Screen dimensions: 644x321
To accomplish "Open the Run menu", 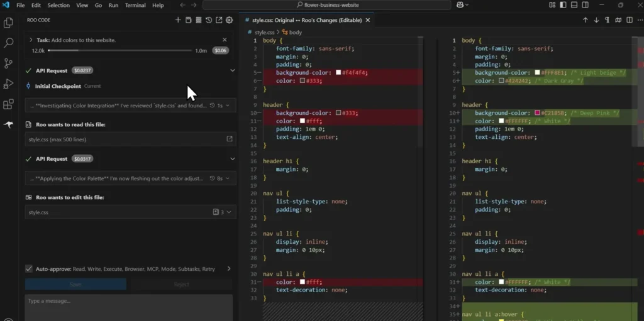I will [113, 5].
